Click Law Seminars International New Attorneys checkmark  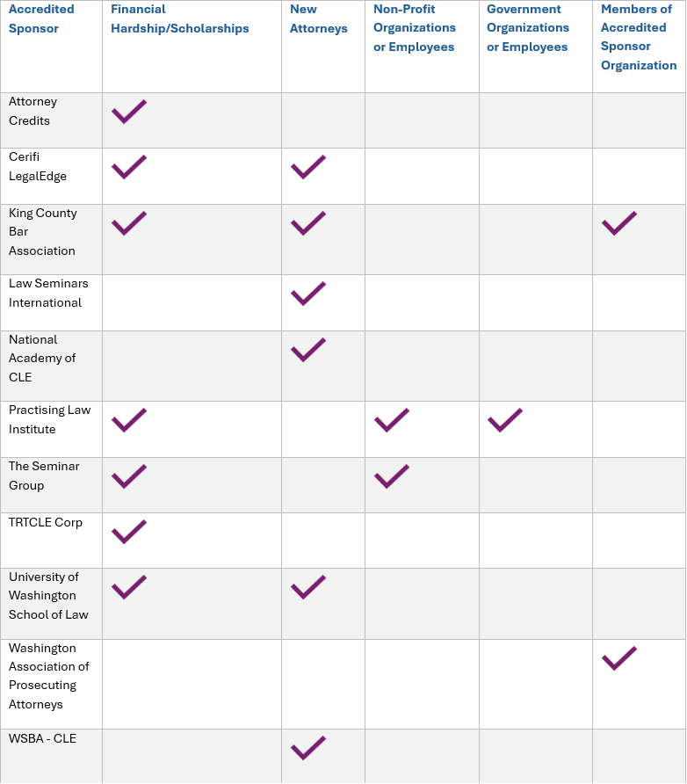(308, 294)
